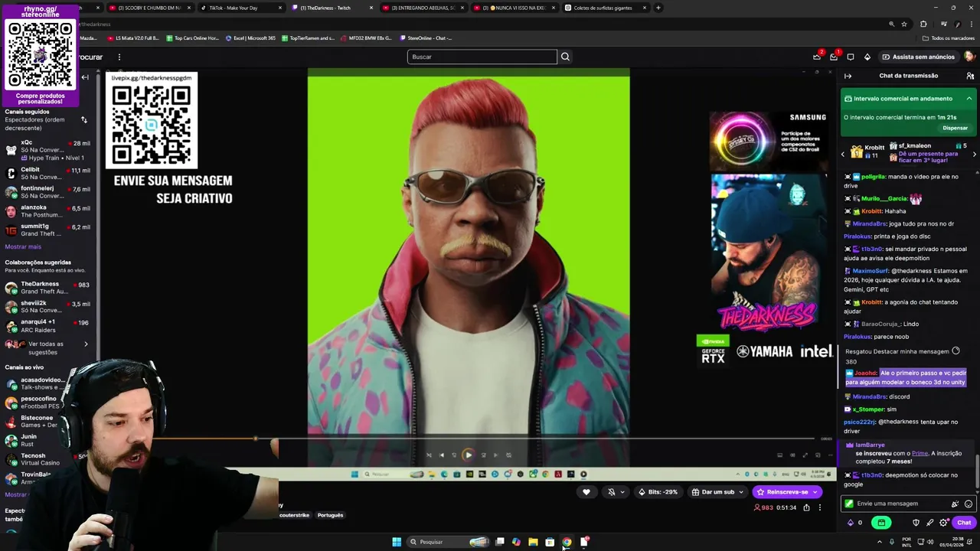The height and width of the screenshot is (551, 980).
Task: Click the sword mod tools icon
Action: pos(929,523)
